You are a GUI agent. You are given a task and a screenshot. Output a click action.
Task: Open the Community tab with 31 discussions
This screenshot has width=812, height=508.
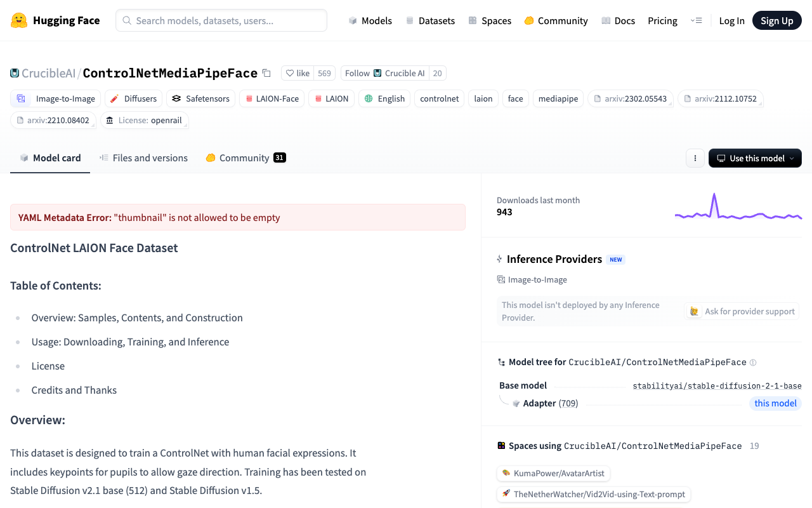coord(246,158)
